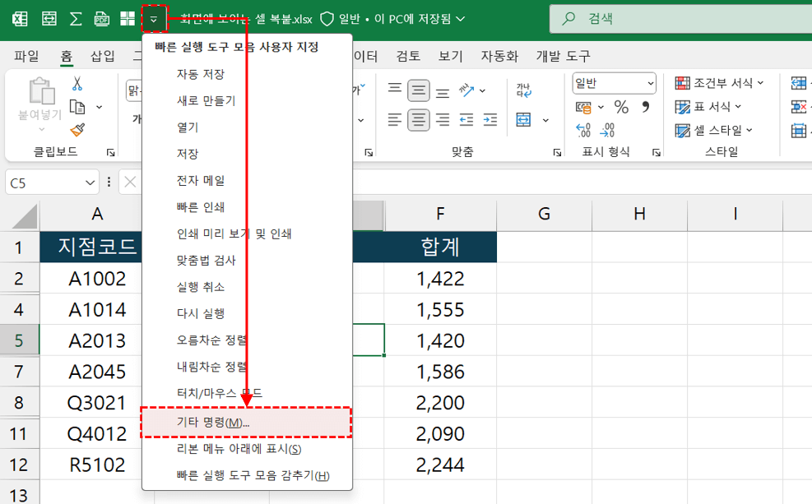Open the 일반 number format dropdown
This screenshot has height=504, width=812.
pyautogui.click(x=651, y=82)
